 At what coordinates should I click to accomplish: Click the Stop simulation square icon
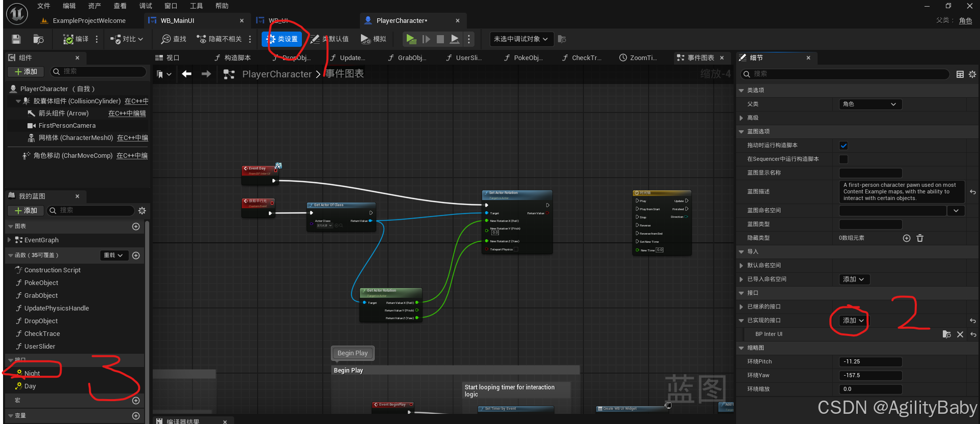[440, 39]
